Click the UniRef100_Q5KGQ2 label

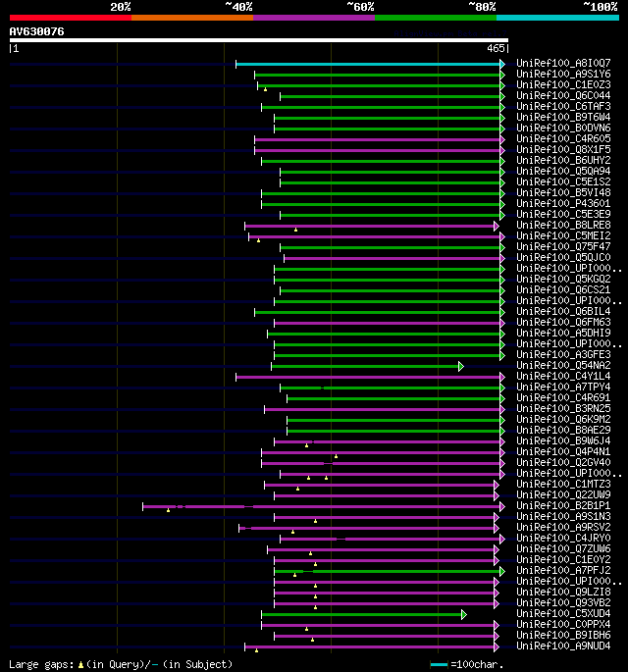[563, 279]
